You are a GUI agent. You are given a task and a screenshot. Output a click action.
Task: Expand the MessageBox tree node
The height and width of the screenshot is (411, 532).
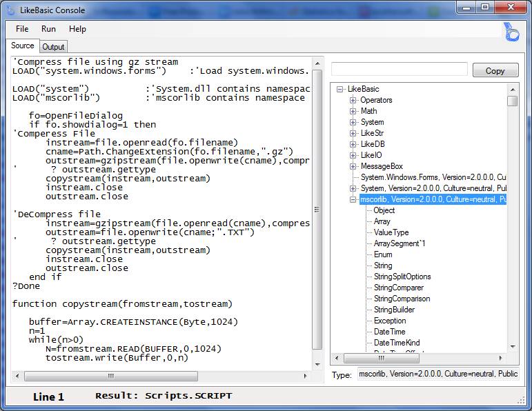click(353, 166)
